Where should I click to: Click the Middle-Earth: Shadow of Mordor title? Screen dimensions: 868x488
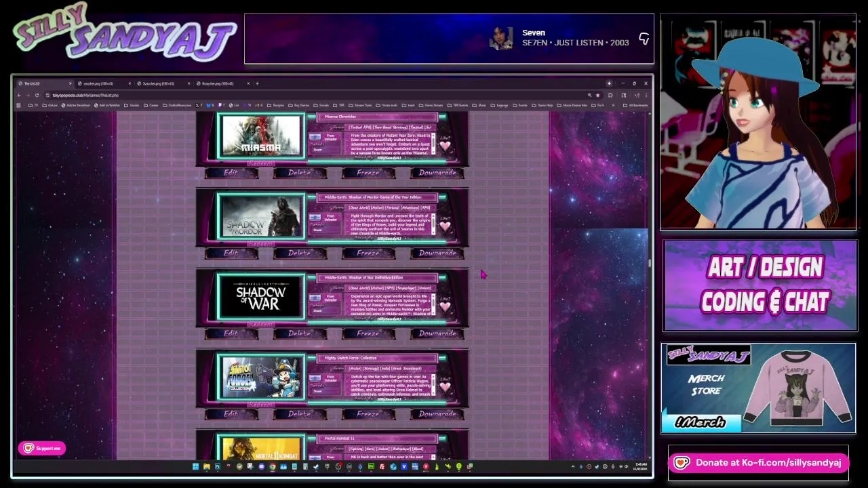coord(373,197)
